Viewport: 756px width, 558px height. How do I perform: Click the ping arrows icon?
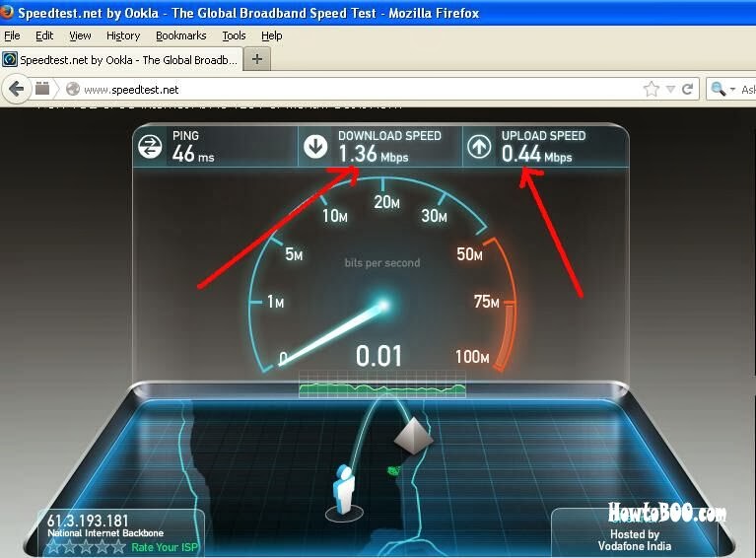click(x=150, y=147)
